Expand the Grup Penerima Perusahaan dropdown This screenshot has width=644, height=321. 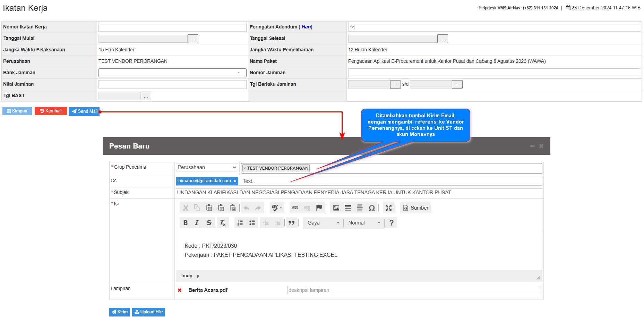(x=207, y=167)
